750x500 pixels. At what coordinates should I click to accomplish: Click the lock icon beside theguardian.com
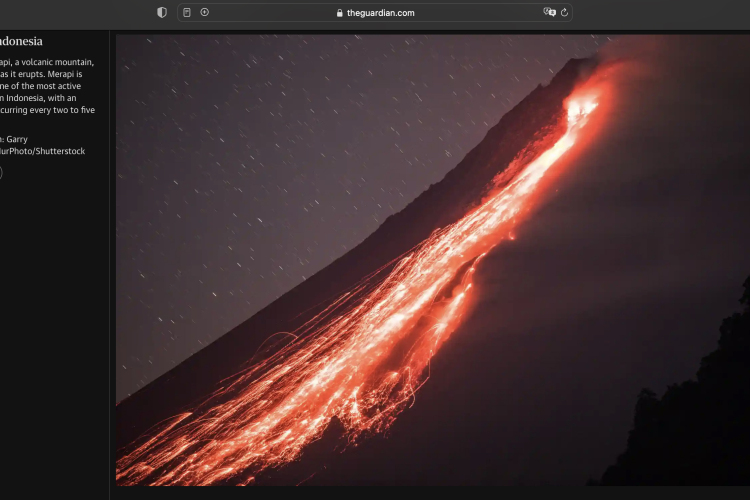pos(340,13)
